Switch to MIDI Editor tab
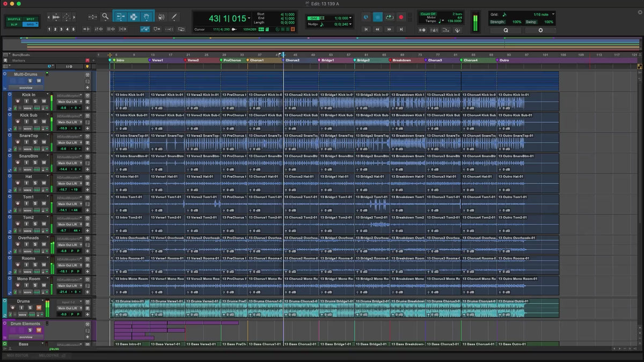This screenshot has width=644, height=362. click(18, 356)
